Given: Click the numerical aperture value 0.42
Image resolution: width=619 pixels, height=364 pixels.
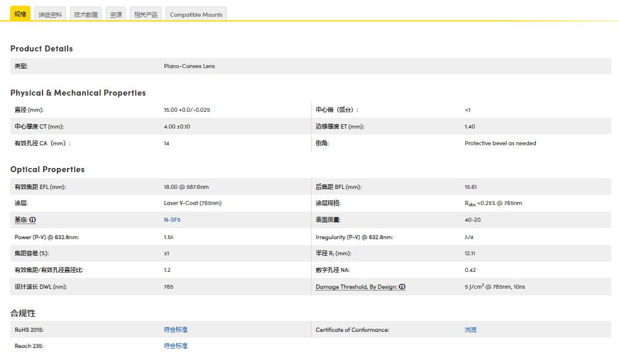Looking at the screenshot, I should pyautogui.click(x=470, y=270).
